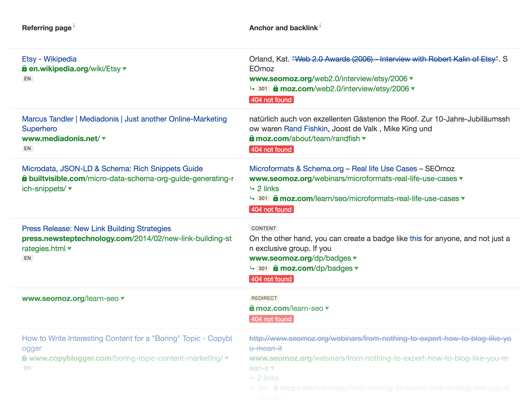Click 404 not found badge under moz.com/learn-seo
Viewport: 532px width, 409px height.
271,319
